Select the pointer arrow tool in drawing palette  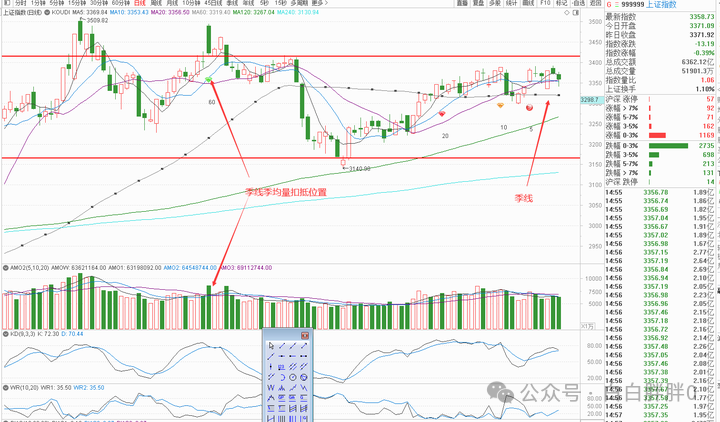pyautogui.click(x=271, y=346)
